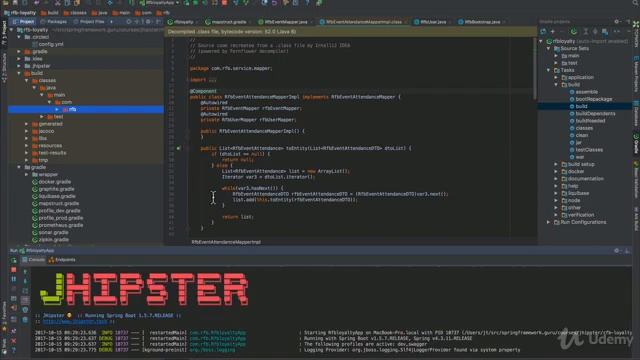The width and height of the screenshot is (640, 360).
Task: Click help question mark in Run panel
Action: (13, 350)
